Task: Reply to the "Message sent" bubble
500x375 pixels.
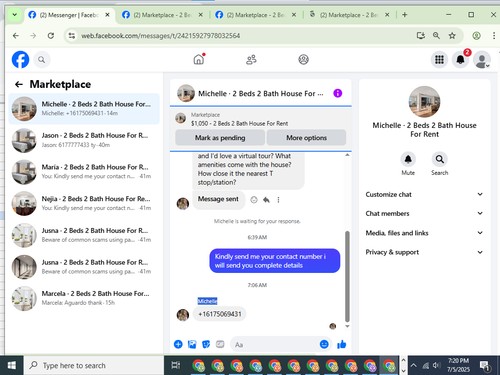Action: coord(266,200)
